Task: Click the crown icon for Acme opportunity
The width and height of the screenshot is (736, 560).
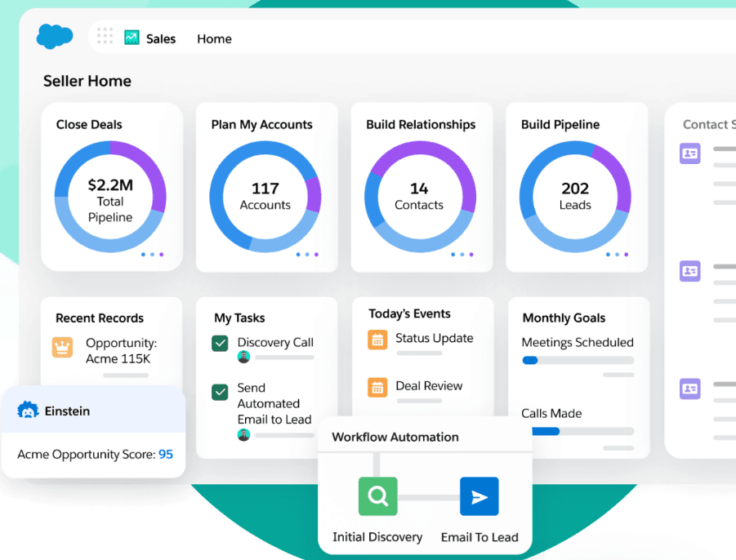Action: click(x=62, y=347)
